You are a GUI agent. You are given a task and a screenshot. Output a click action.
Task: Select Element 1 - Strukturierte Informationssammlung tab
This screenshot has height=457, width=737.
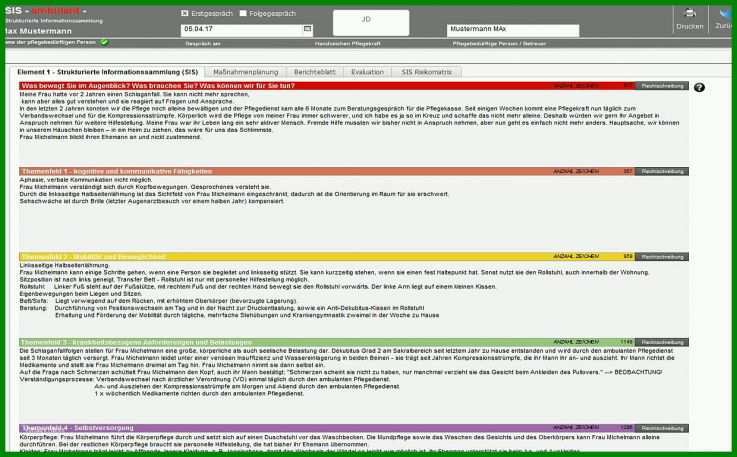click(x=108, y=72)
